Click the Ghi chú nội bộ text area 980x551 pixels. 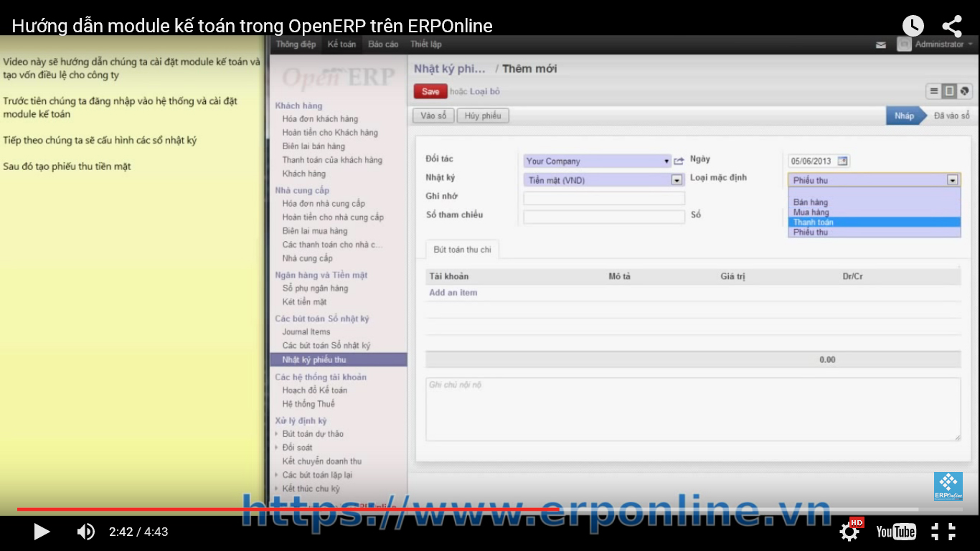(x=693, y=409)
